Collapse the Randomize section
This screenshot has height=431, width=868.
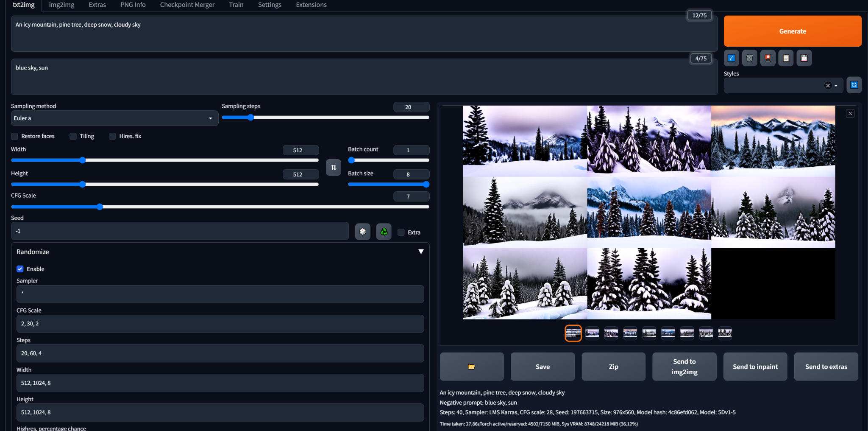(x=421, y=252)
